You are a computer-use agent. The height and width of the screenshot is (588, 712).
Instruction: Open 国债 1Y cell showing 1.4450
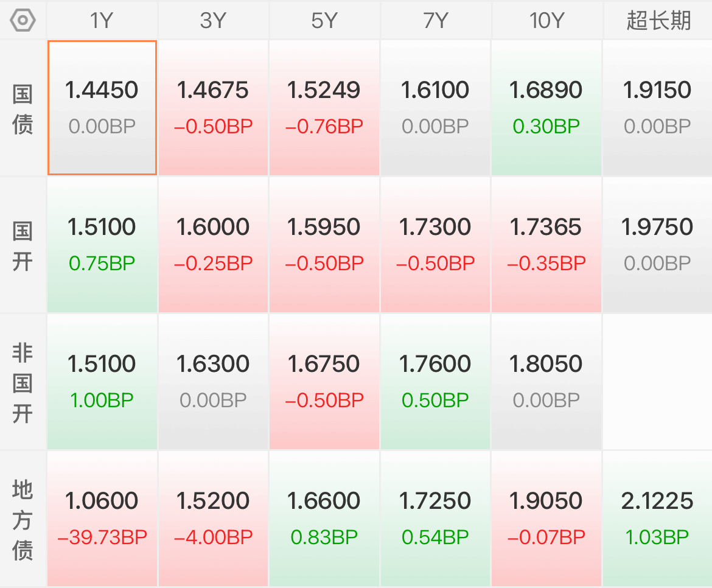coord(102,108)
